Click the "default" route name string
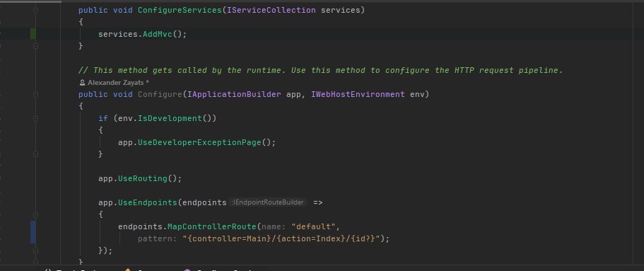Image resolution: width=644 pixels, height=271 pixels. coord(313,226)
